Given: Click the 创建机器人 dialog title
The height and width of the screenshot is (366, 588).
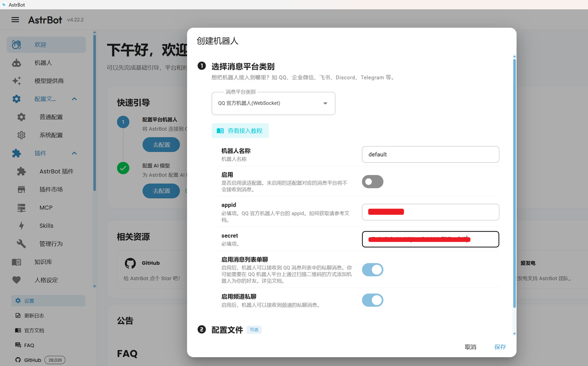Looking at the screenshot, I should tap(217, 41).
